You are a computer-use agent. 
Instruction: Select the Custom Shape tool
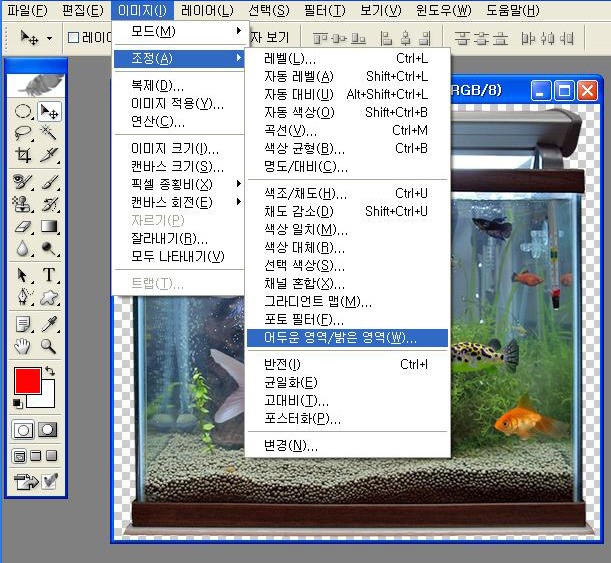[x=49, y=297]
